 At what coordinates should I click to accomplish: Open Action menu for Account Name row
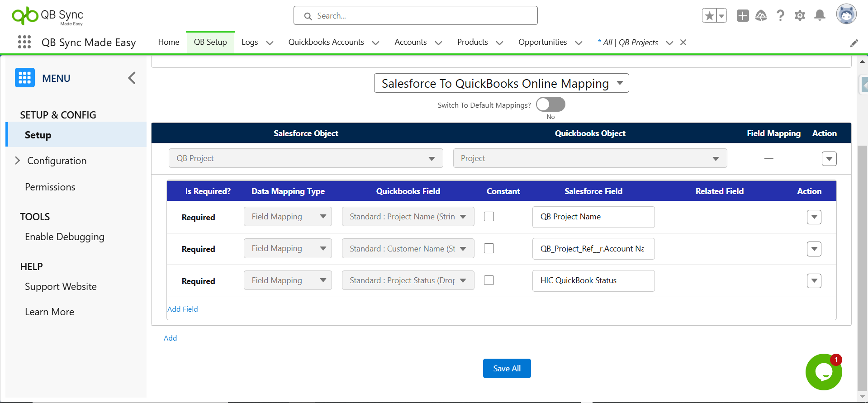coord(814,249)
